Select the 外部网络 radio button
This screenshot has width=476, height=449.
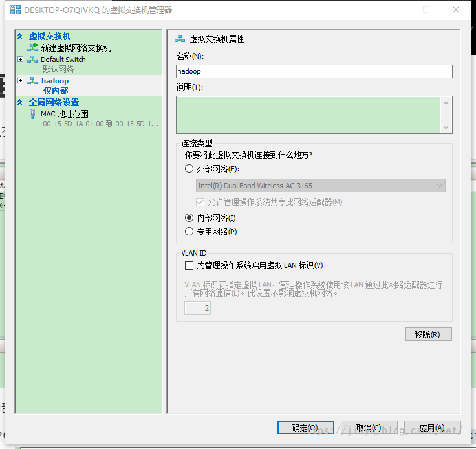pyautogui.click(x=189, y=169)
